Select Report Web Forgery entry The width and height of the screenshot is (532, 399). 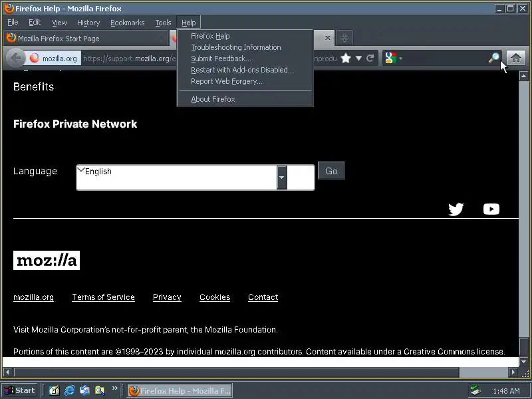point(245,81)
